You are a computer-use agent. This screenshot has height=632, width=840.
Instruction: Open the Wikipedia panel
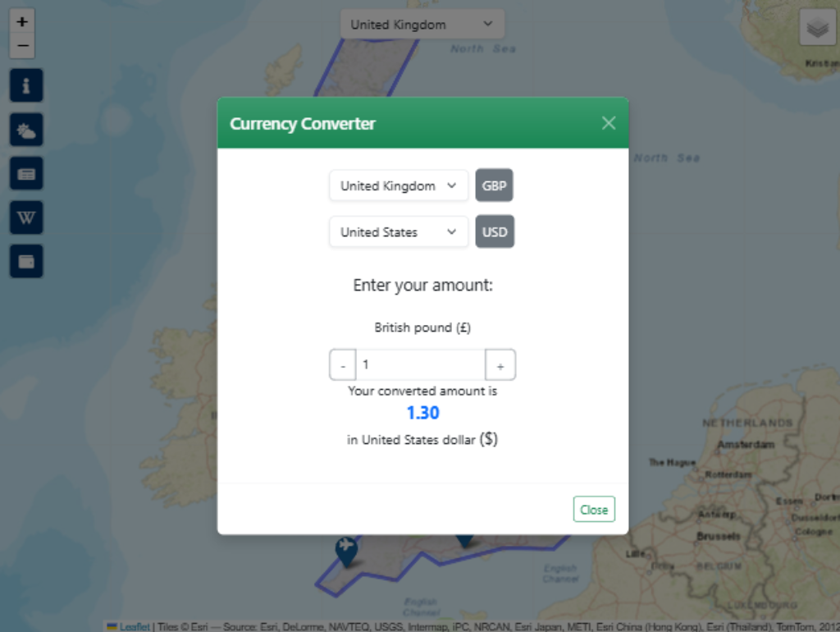click(x=26, y=218)
